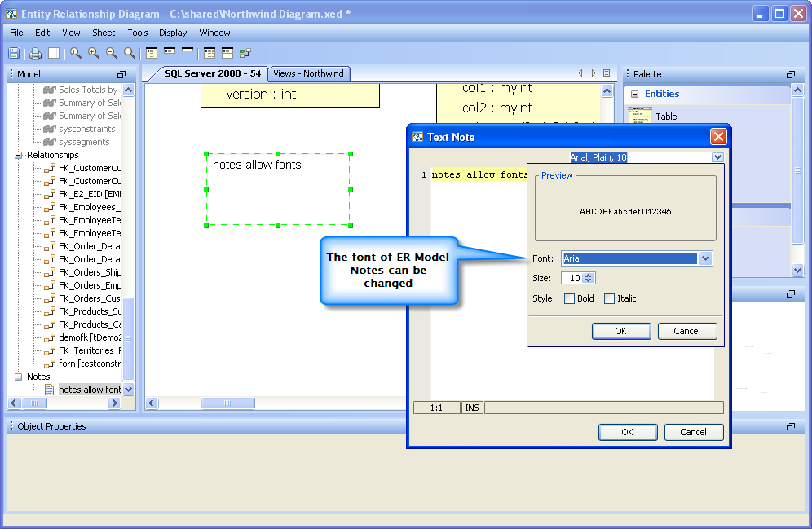Collapse the Notes tree node
Image resolution: width=812 pixels, height=529 pixels.
(19, 377)
